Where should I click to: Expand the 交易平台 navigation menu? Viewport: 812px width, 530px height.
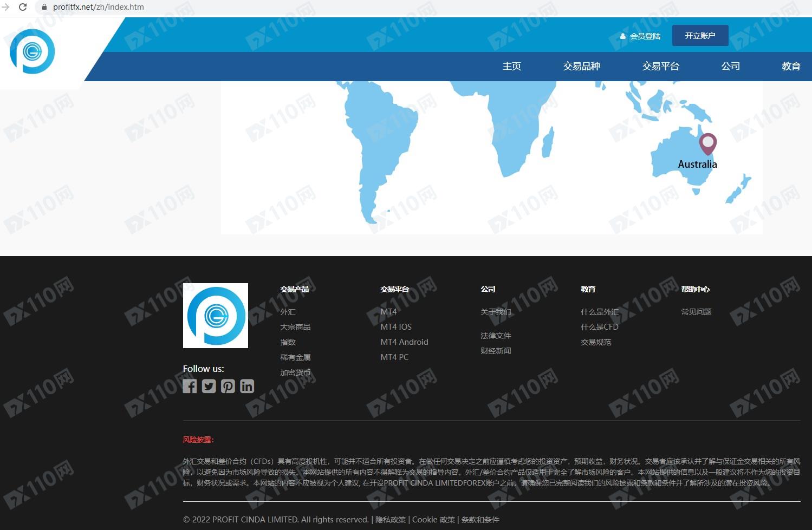coord(660,66)
